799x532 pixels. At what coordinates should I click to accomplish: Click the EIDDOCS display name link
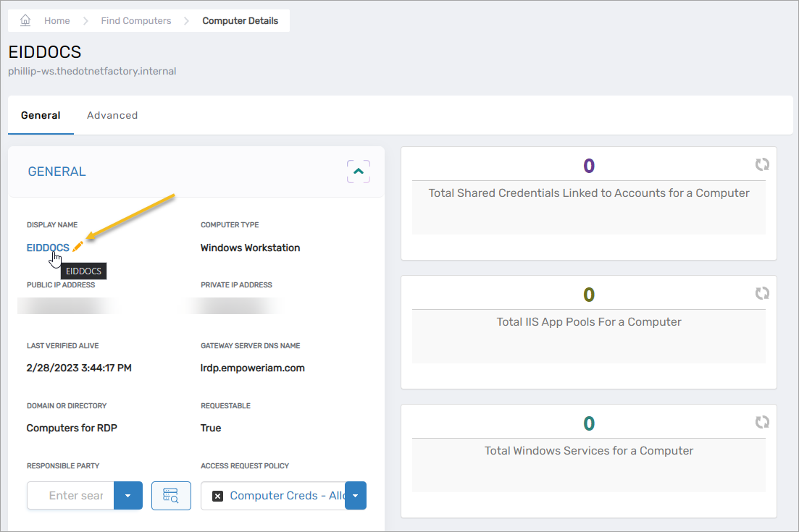pyautogui.click(x=48, y=248)
